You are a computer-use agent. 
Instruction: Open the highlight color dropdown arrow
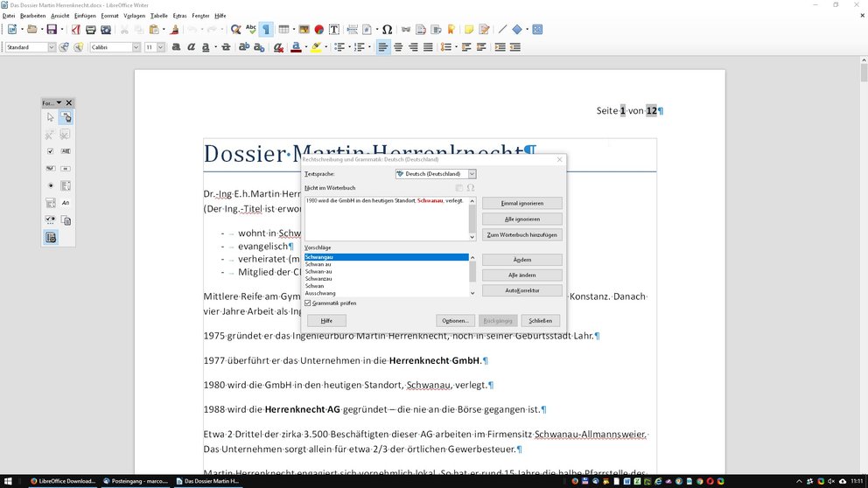[326, 47]
